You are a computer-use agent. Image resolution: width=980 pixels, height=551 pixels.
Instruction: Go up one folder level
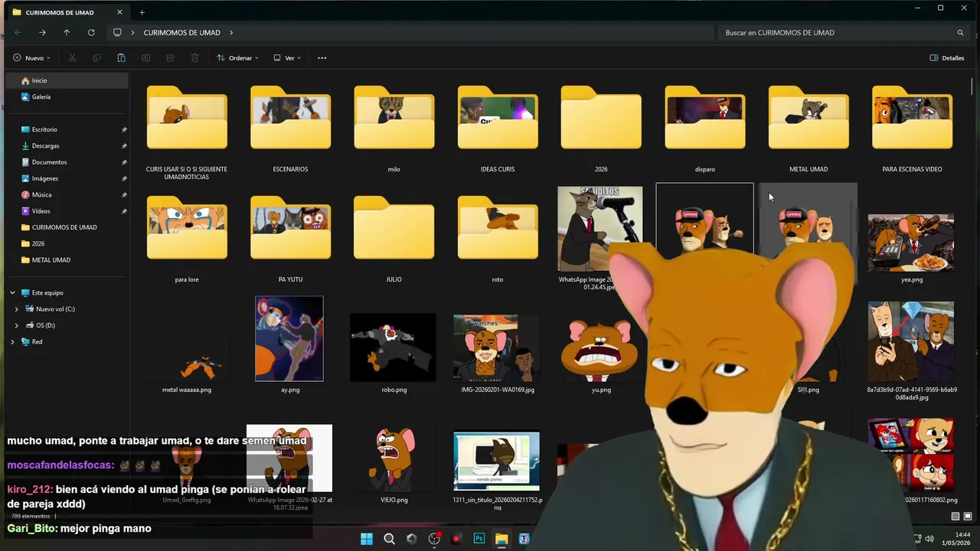(67, 32)
